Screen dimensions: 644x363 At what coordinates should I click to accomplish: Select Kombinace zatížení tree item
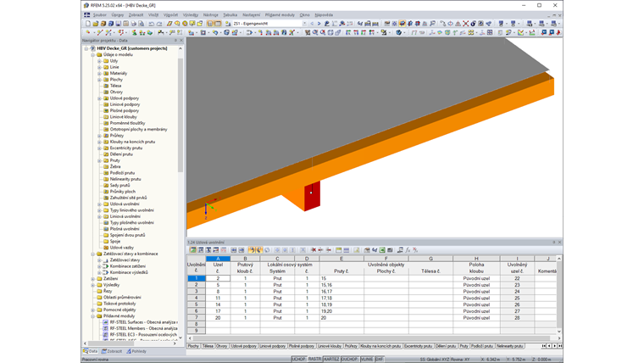[x=127, y=266]
